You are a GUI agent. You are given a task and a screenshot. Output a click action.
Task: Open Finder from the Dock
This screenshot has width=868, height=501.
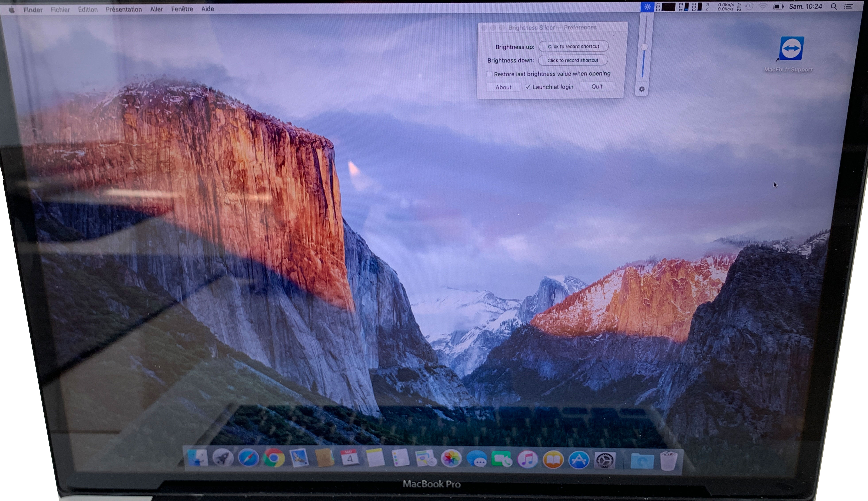pyautogui.click(x=198, y=458)
